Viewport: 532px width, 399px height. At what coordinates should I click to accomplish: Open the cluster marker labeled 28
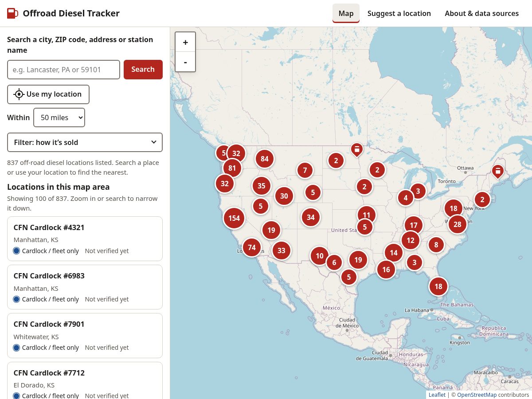[458, 224]
